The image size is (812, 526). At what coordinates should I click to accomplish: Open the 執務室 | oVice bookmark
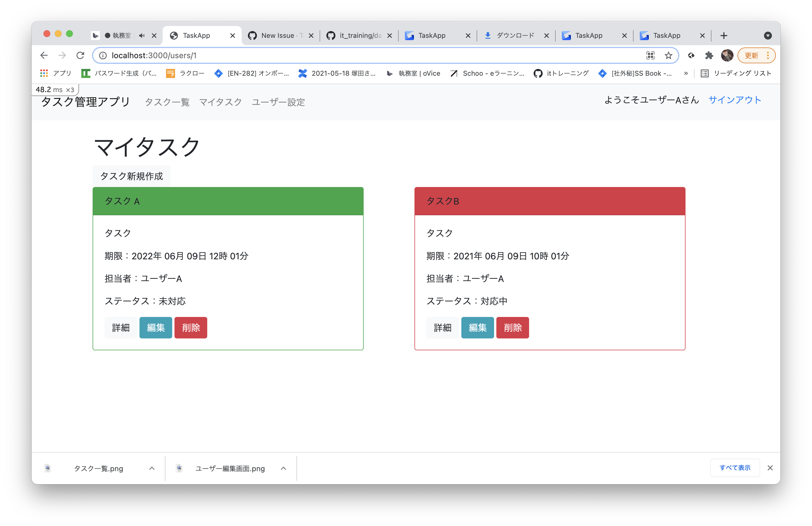(x=414, y=73)
